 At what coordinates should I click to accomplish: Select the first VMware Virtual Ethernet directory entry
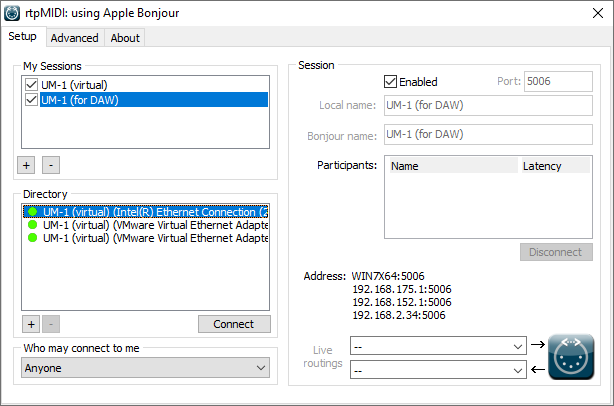[x=146, y=225]
